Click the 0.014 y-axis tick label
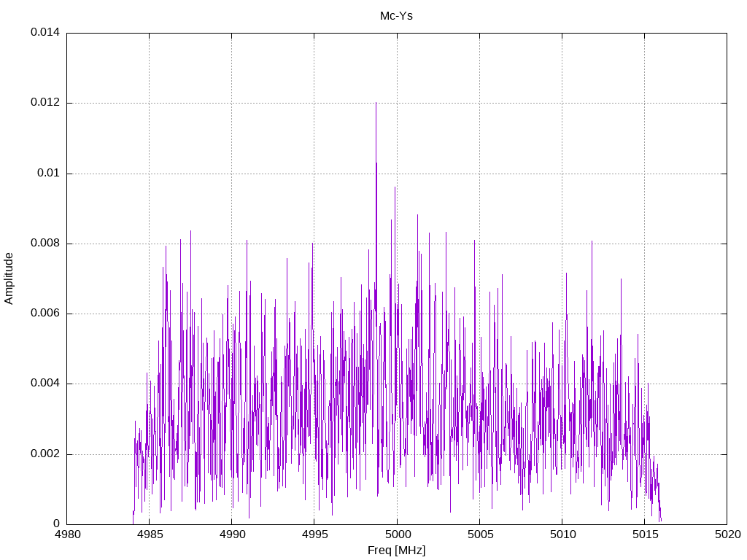Image resolution: width=747 pixels, height=560 pixels. 45,32
